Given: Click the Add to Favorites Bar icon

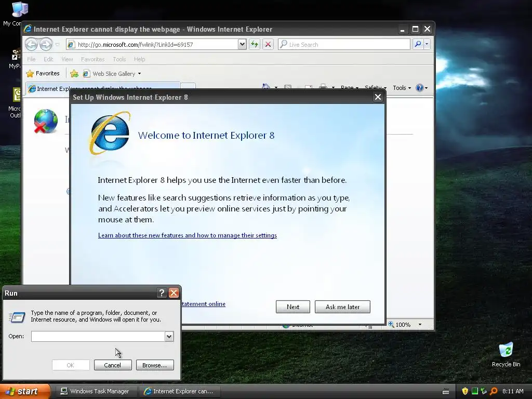Looking at the screenshot, I should (74, 73).
